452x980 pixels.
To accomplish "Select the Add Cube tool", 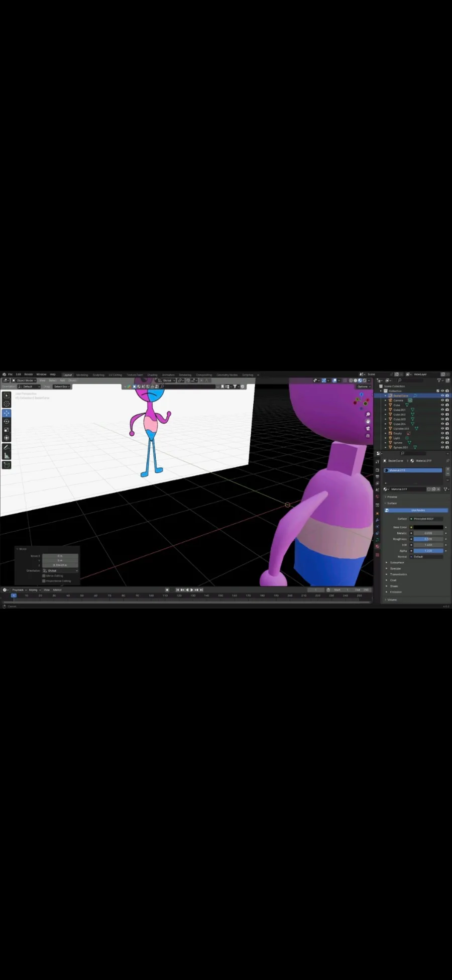I will click(x=7, y=465).
